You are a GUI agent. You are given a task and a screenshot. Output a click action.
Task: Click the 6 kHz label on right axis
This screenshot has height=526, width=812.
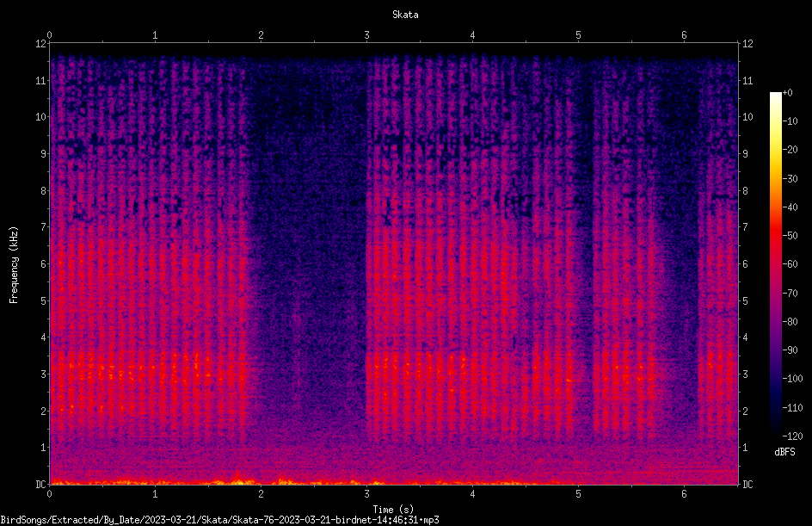coord(745,263)
